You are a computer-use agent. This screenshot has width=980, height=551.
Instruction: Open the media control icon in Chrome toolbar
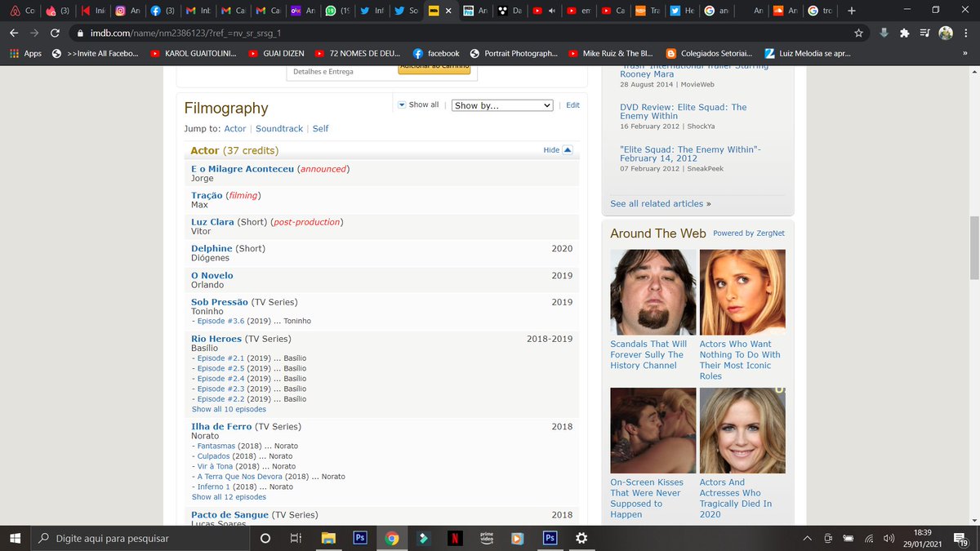pos(924,33)
